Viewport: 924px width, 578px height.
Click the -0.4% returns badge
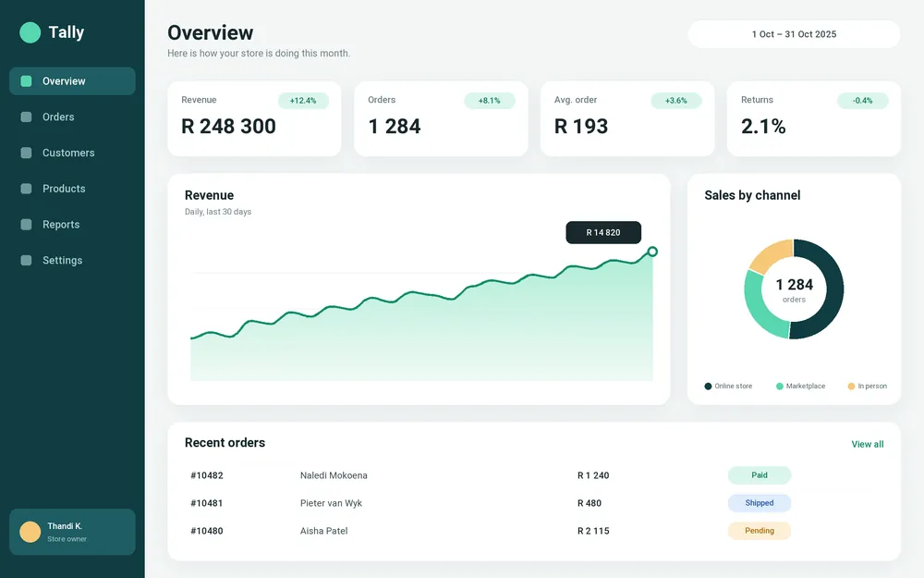[x=863, y=100]
